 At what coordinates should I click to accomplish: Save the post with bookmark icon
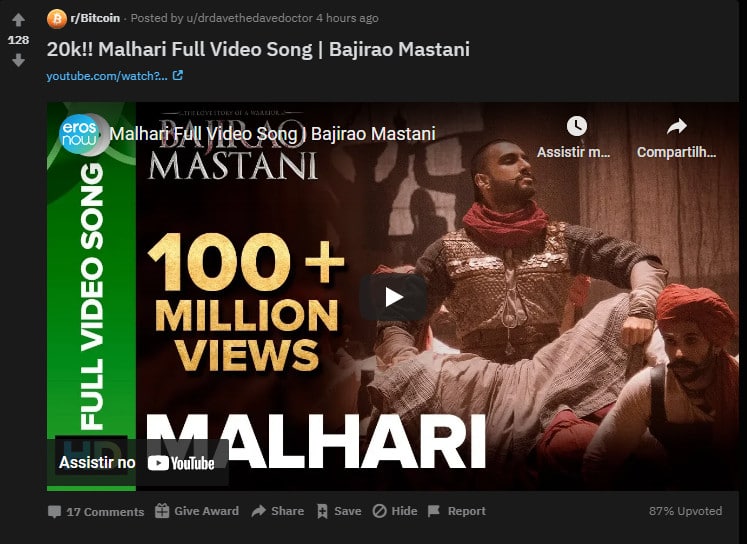(x=339, y=511)
